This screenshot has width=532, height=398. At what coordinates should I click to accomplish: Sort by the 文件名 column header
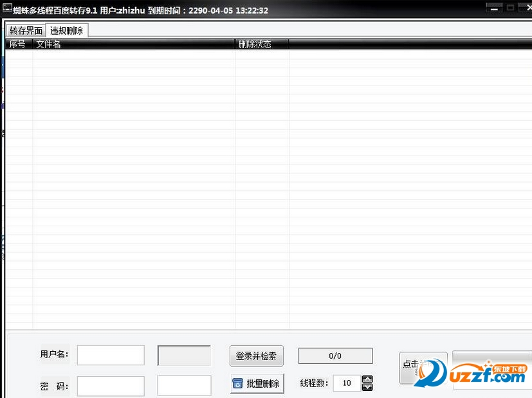tap(133, 44)
